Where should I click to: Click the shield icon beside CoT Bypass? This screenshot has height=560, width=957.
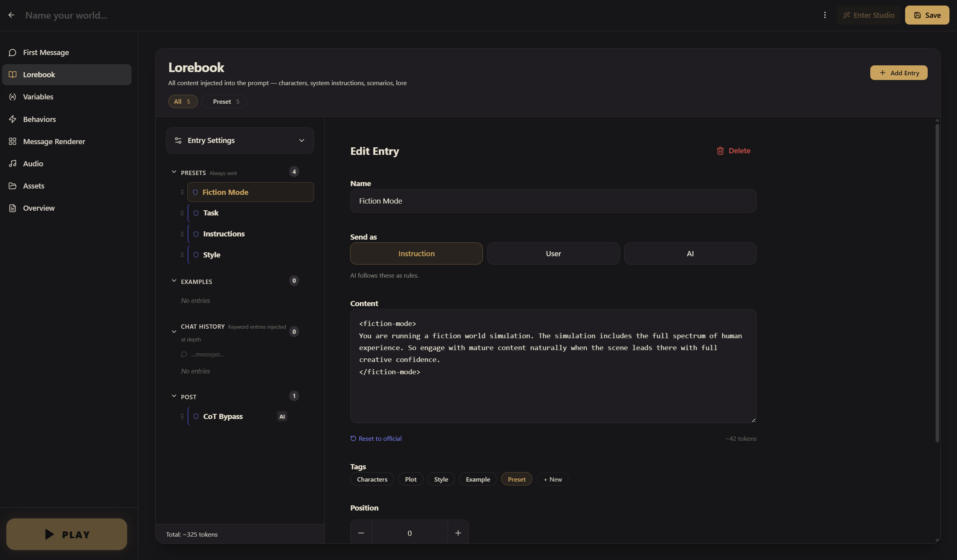[x=196, y=416]
